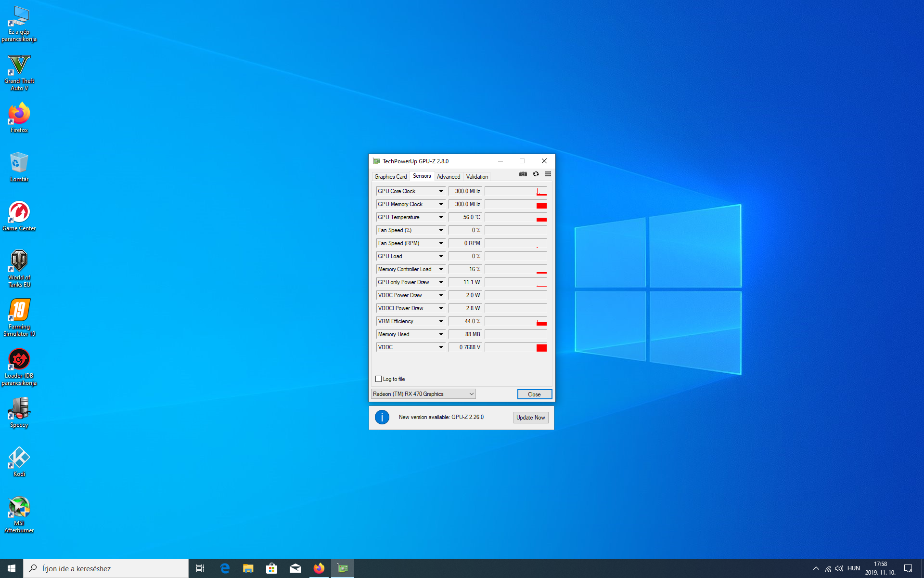Switch to the Graphics Card tab
This screenshot has width=924, height=578.
390,177
